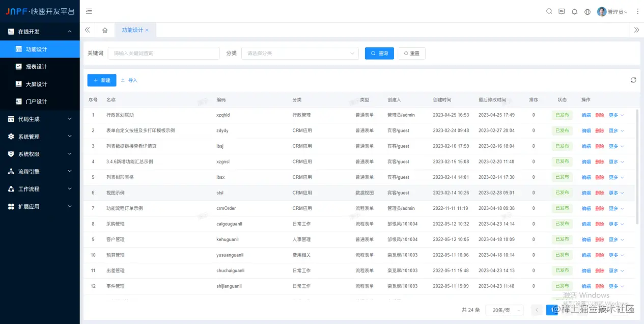
Task: Click the 数据视图 type cell
Action: (365, 193)
